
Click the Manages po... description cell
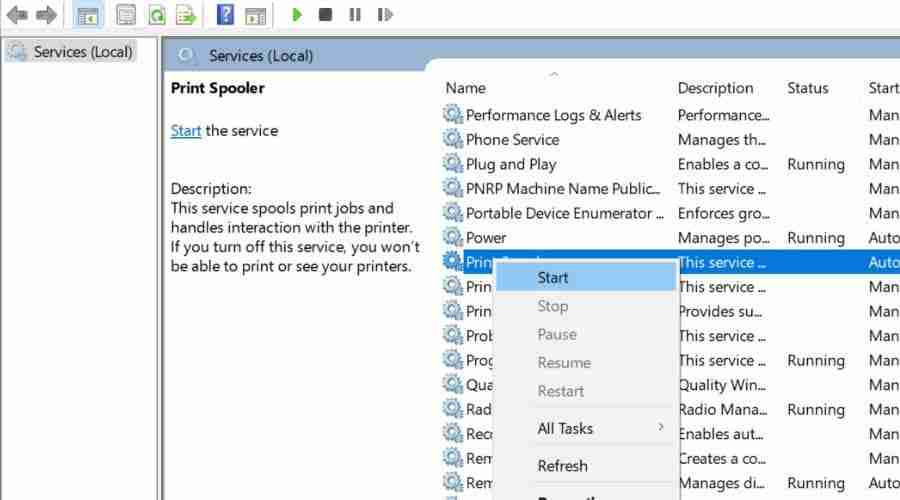pos(724,238)
